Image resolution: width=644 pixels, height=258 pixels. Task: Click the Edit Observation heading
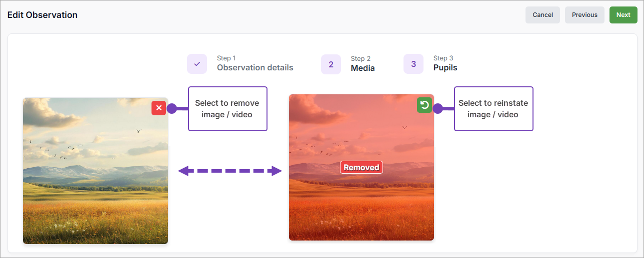tap(42, 15)
